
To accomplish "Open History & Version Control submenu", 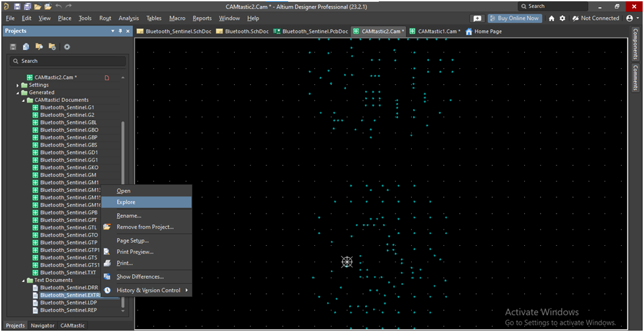I will click(x=148, y=290).
